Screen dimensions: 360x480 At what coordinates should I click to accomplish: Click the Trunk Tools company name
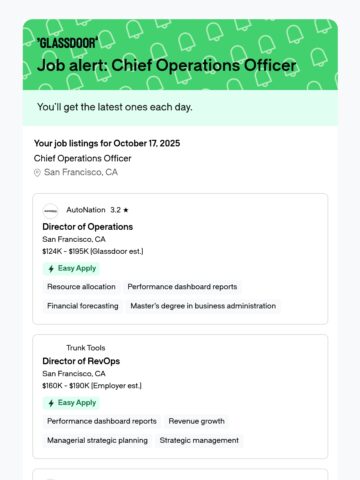coord(86,348)
